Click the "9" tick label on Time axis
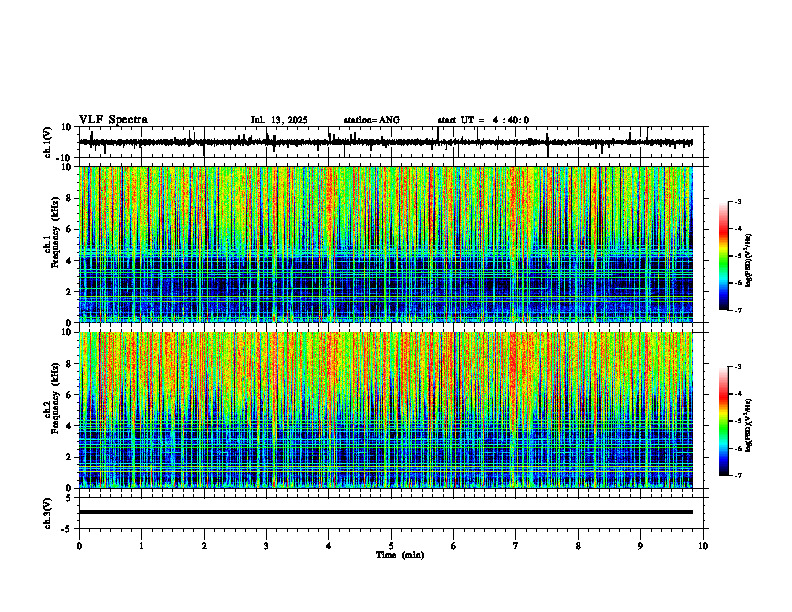The height and width of the screenshot is (612, 792). click(640, 546)
